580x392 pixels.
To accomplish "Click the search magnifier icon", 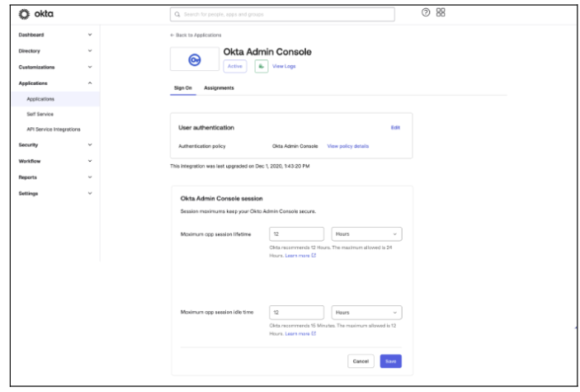I will pos(177,14).
